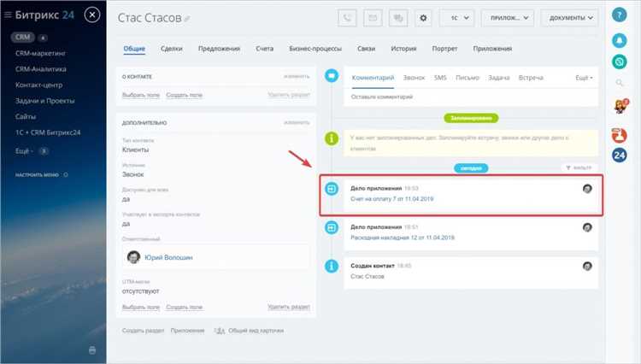
Task: Switch to the Предложения tab
Action: coord(219,49)
